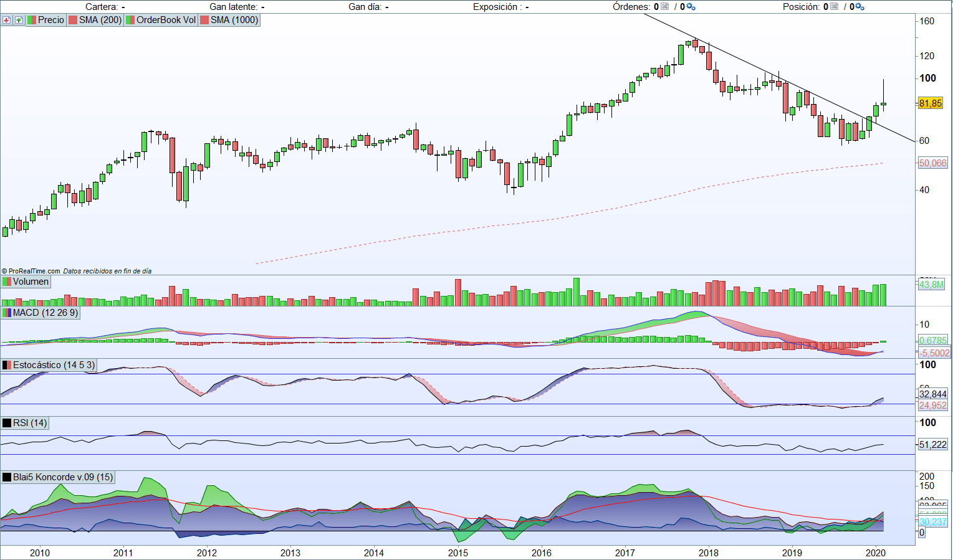Click the SMA value tag 50,066
This screenshot has width=953, height=560.
click(932, 163)
